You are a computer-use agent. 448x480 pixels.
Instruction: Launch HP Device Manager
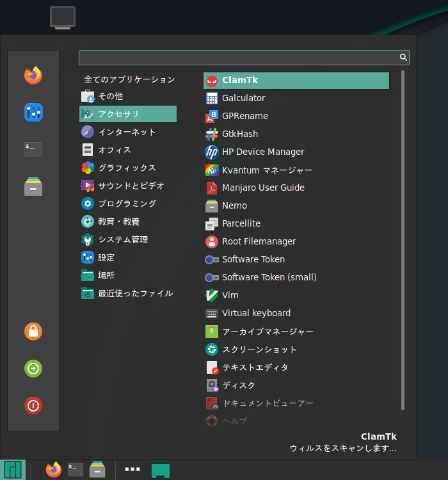pyautogui.click(x=296, y=152)
